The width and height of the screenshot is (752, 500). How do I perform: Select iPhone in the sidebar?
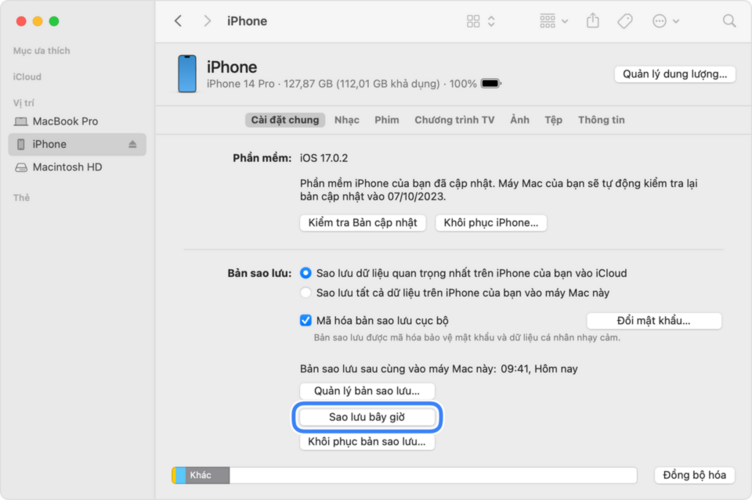coord(77,144)
